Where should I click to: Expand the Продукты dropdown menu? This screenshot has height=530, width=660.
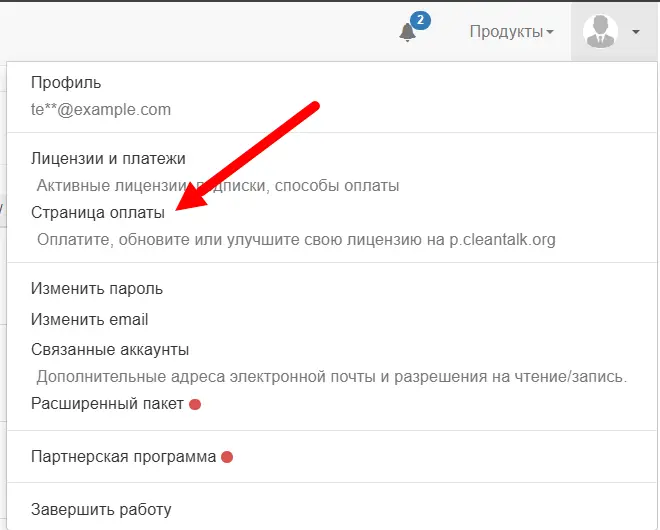(x=511, y=32)
